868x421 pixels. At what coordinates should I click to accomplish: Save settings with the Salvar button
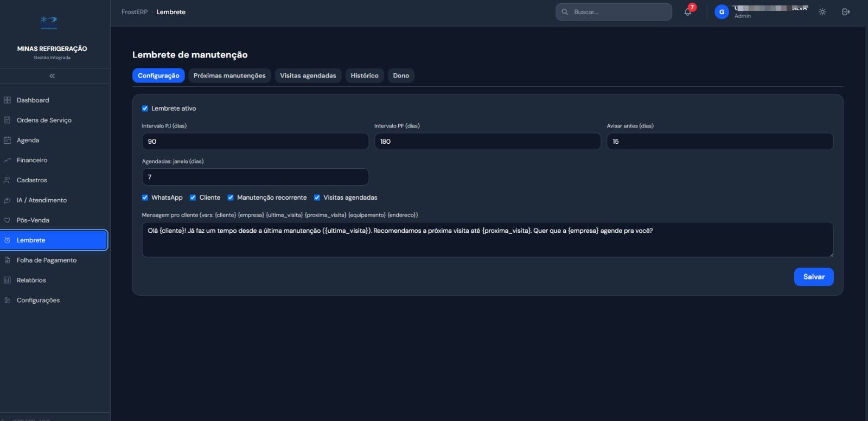pyautogui.click(x=814, y=277)
